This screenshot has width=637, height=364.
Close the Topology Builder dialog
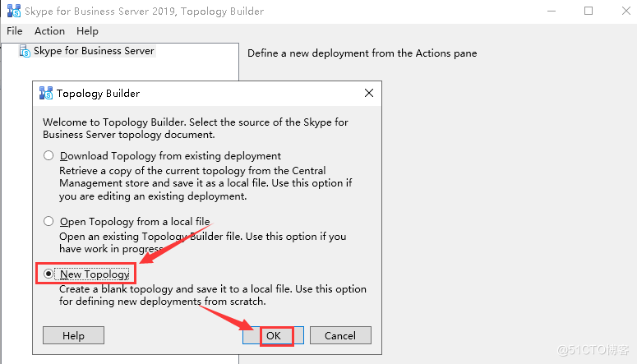[x=369, y=93]
